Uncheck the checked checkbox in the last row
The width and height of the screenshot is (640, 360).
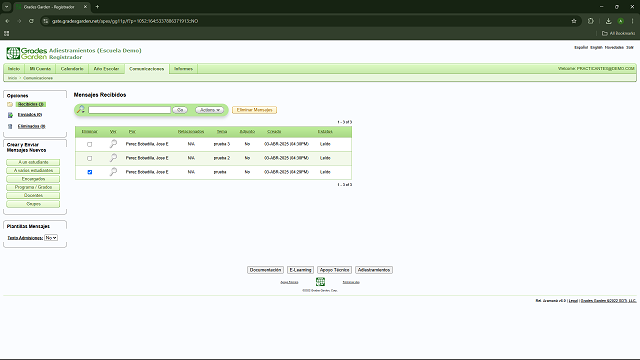[90, 172]
